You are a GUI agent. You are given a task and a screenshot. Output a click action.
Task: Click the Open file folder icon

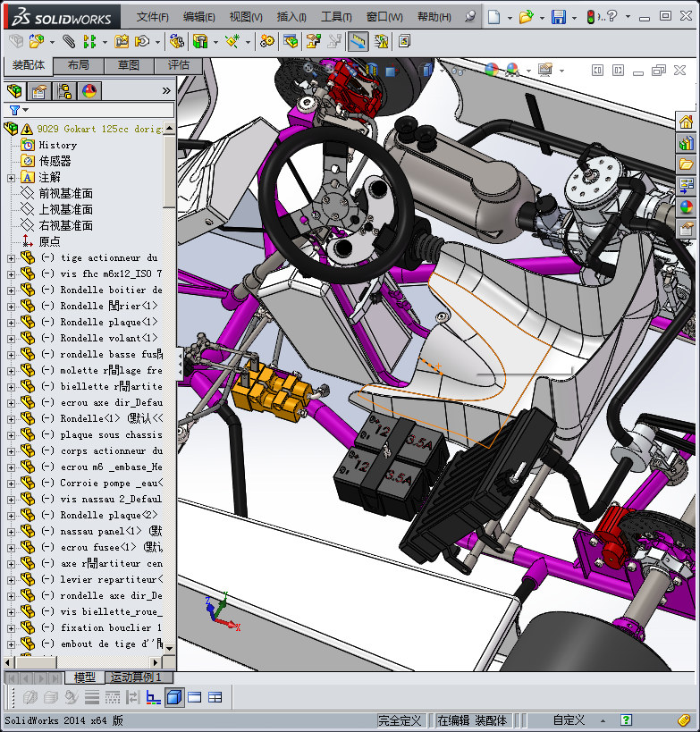click(x=526, y=17)
